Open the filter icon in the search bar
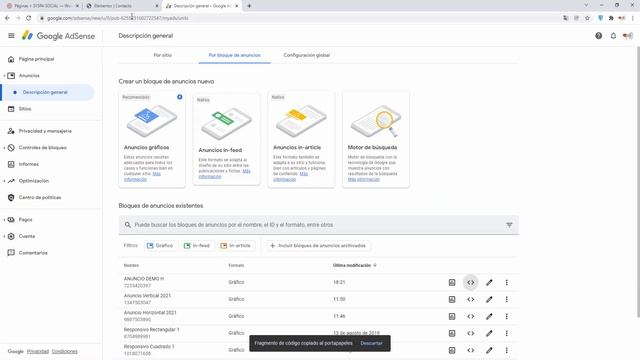This screenshot has width=640, height=360. pyautogui.click(x=509, y=225)
